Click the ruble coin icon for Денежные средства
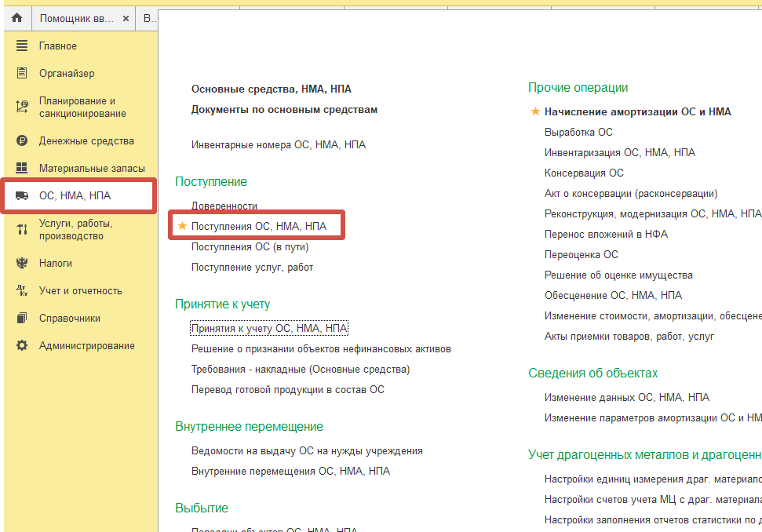This screenshot has width=762, height=532. 22,141
